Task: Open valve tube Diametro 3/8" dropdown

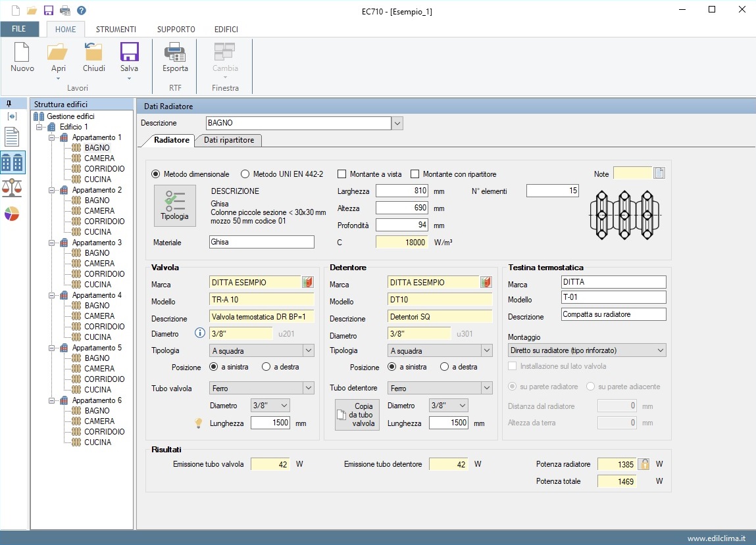Action: (284, 405)
